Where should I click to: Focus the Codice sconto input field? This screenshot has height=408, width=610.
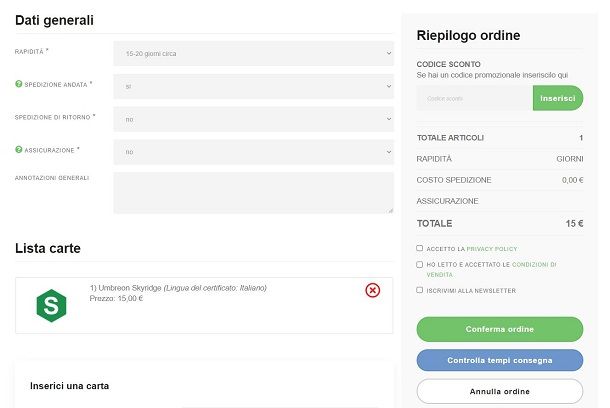tap(475, 98)
